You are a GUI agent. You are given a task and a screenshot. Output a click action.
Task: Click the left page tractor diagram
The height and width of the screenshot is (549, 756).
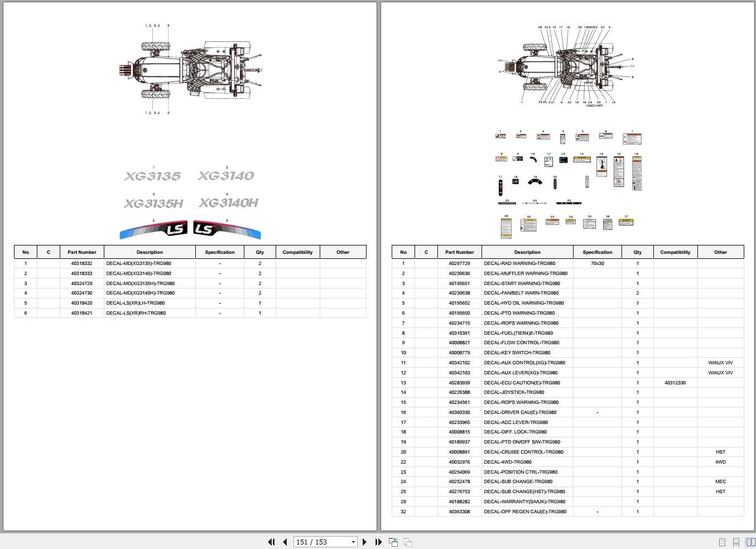191,70
